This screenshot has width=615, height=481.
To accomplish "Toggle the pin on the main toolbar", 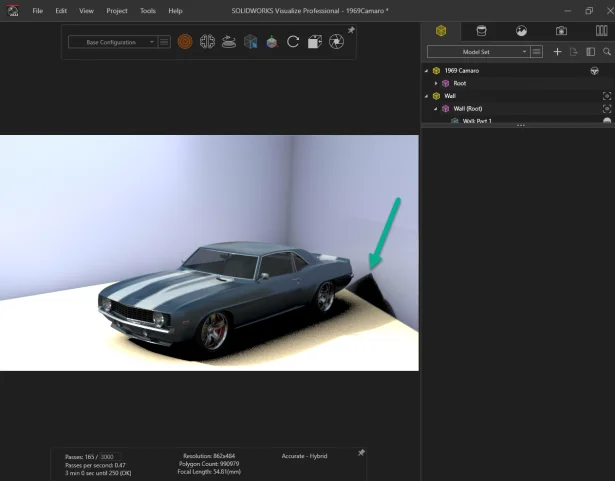I will [351, 31].
